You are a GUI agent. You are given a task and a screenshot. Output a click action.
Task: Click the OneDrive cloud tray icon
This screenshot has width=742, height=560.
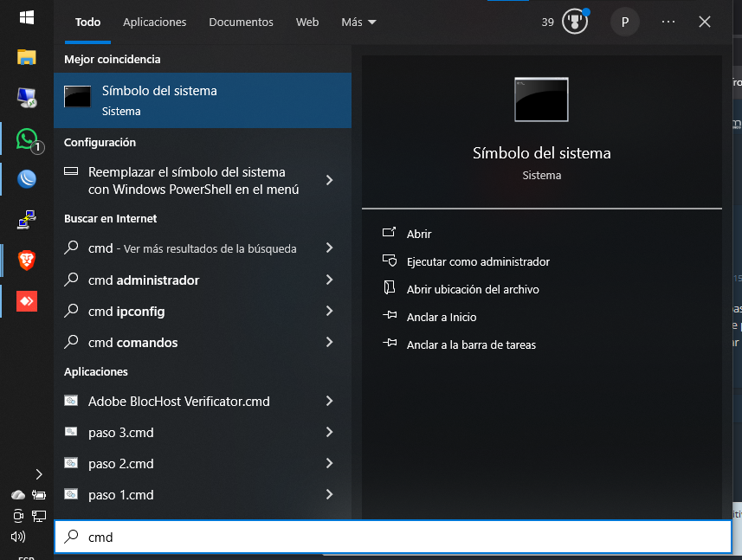18,495
